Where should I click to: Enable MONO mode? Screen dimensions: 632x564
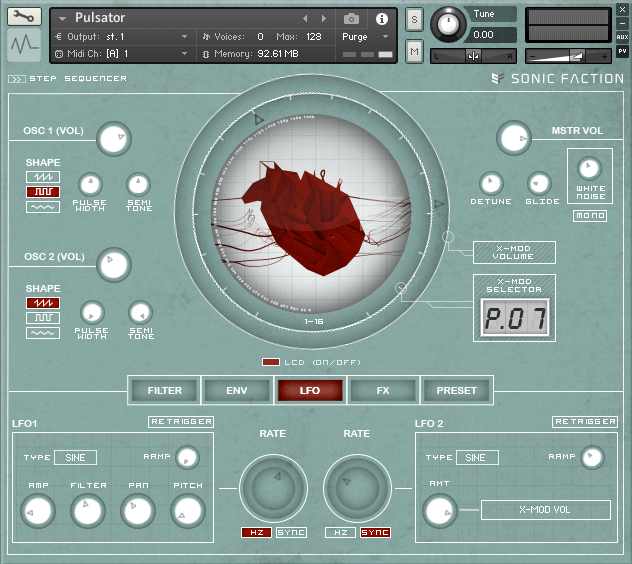(x=590, y=216)
